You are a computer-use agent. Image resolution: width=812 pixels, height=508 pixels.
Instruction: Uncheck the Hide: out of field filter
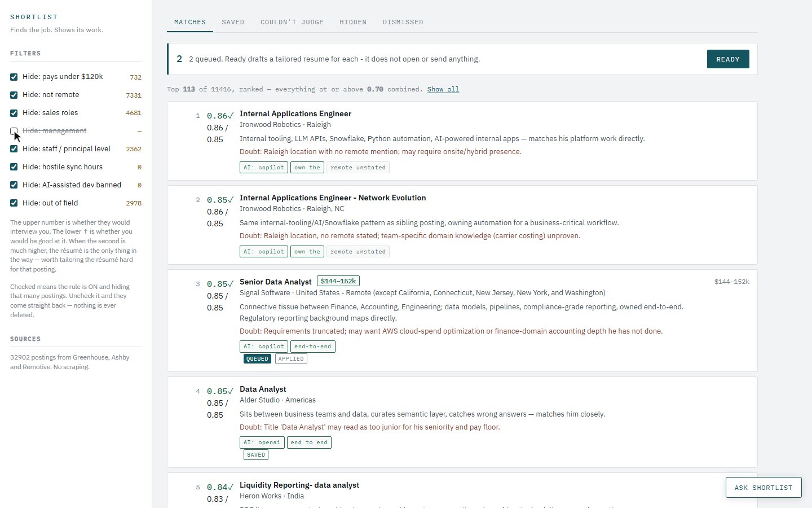coord(14,203)
